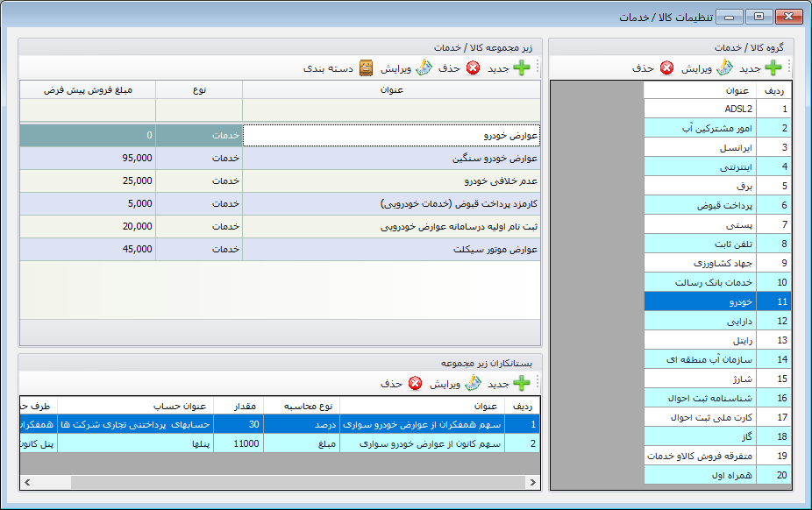Select the سازمان آب منطقه ای group row
This screenshot has width=812, height=510.
(717, 359)
